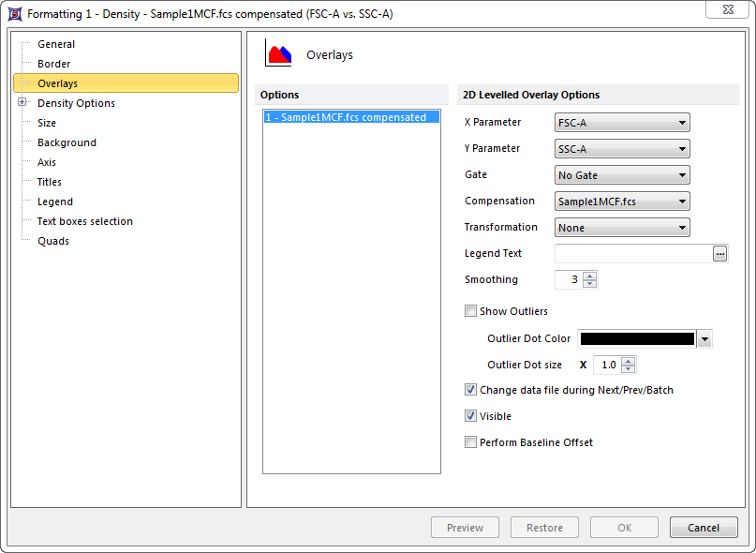Select the Axis category in sidebar

click(49, 162)
